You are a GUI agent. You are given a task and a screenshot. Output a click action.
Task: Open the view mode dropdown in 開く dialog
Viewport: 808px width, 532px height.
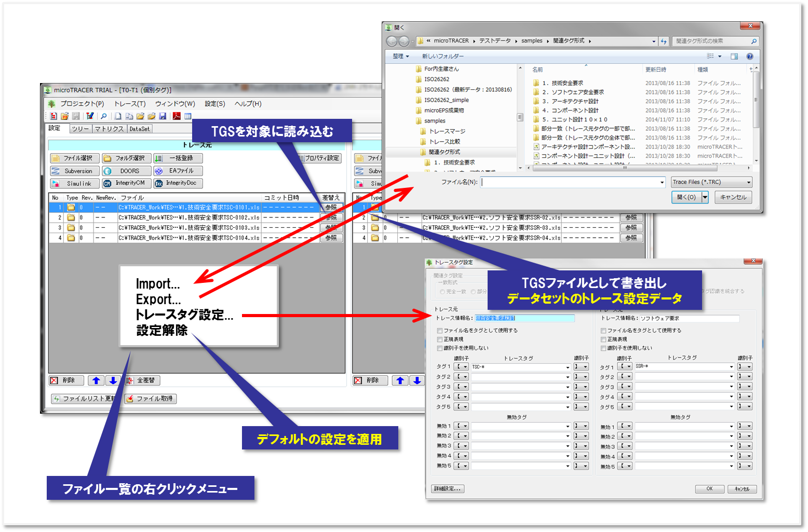click(720, 56)
